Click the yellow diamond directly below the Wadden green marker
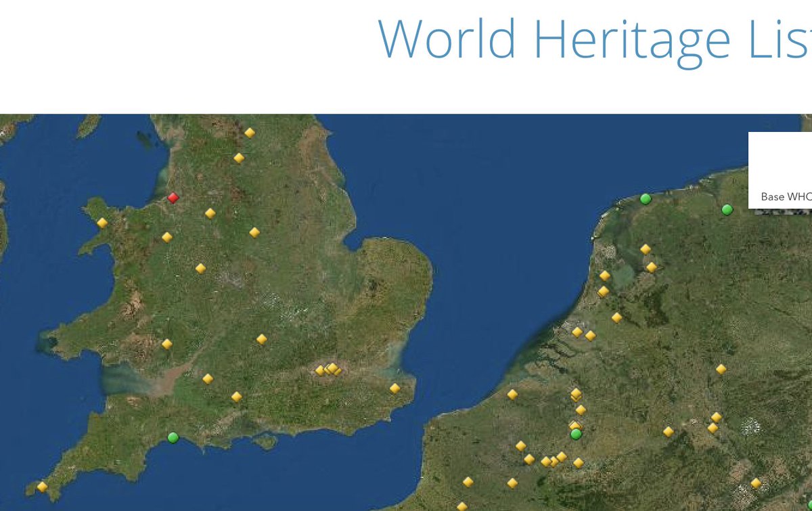 click(646, 249)
